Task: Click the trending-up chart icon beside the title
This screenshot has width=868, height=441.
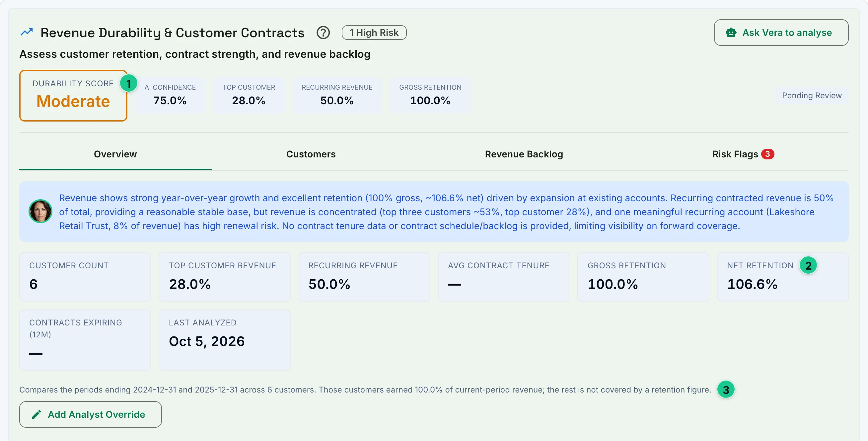Action: [x=27, y=32]
